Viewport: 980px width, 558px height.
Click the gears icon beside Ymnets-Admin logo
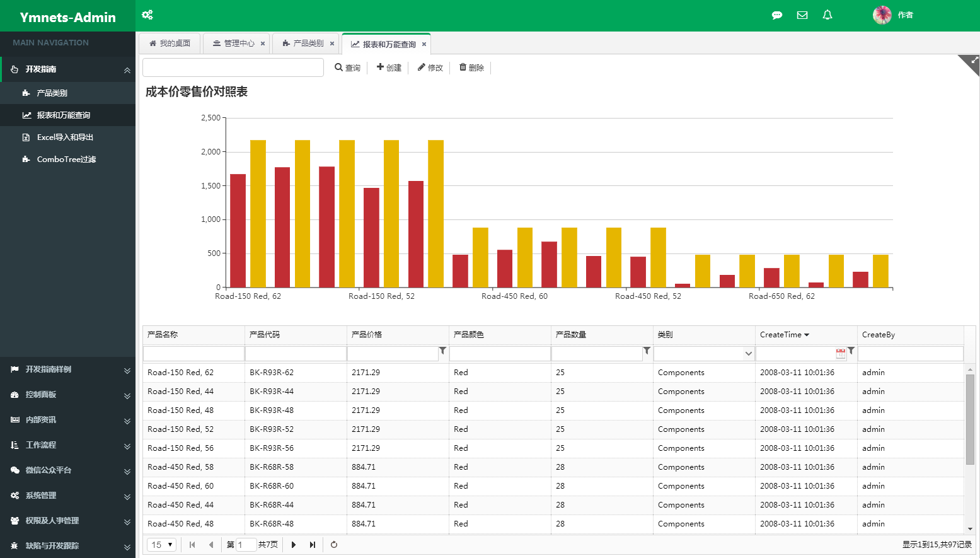[x=147, y=15]
